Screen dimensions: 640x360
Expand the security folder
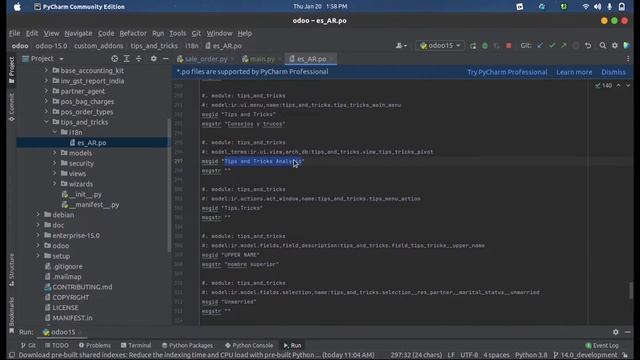point(55,163)
